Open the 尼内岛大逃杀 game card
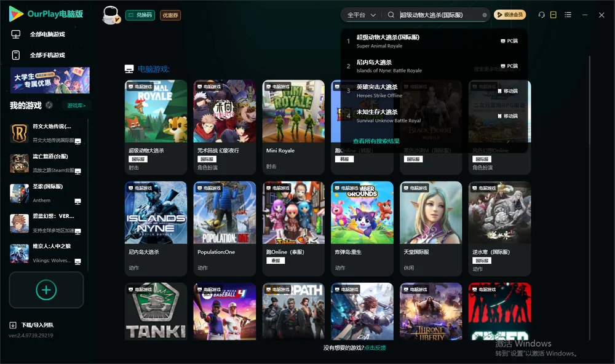 tap(156, 228)
